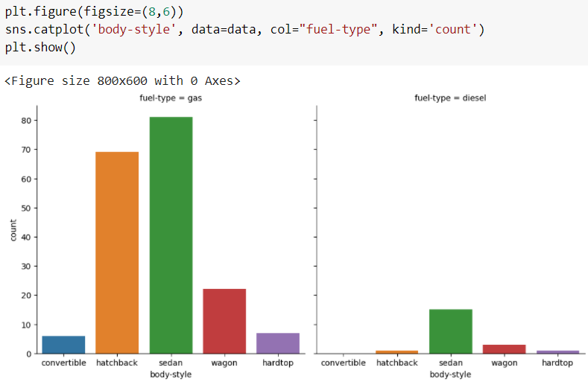Click 'convertible' tick label in diesel chart
The height and width of the screenshot is (385, 588).
[343, 363]
